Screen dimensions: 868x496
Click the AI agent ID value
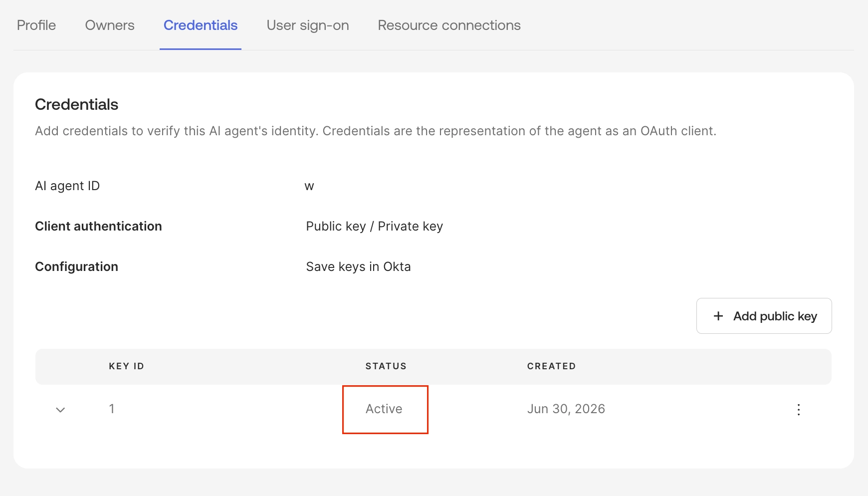pos(309,187)
